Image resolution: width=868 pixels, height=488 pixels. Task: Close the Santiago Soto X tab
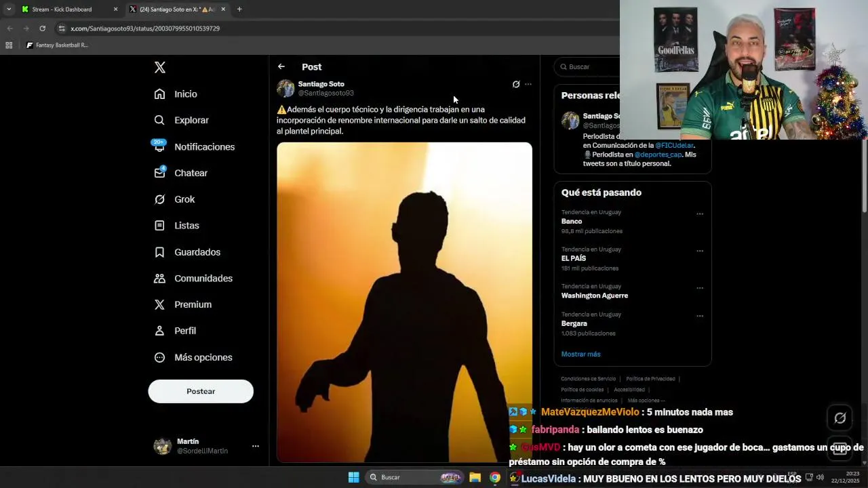point(223,9)
